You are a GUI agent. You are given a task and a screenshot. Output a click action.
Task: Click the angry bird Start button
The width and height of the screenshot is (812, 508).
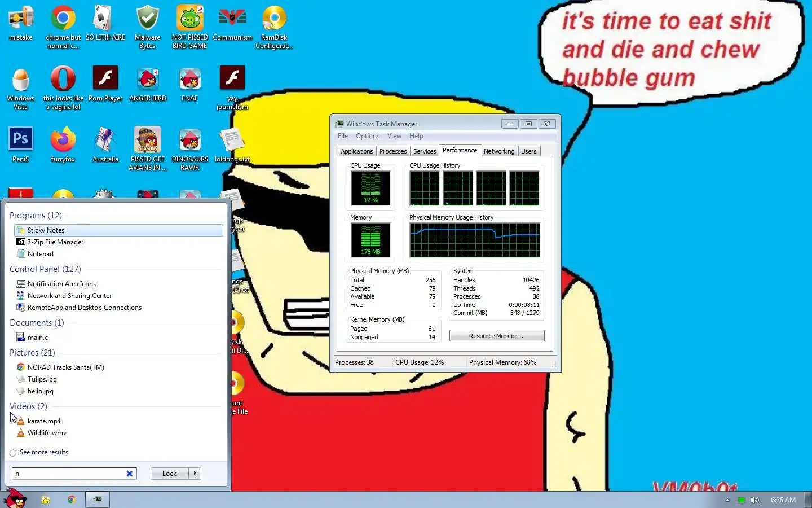pyautogui.click(x=15, y=498)
